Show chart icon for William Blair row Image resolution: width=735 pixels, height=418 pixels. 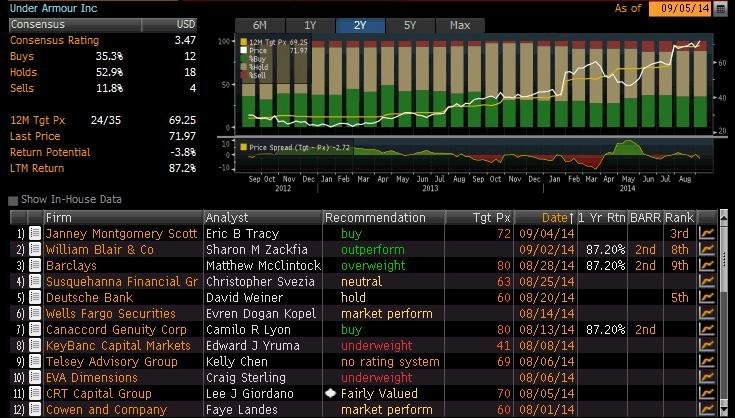click(707, 249)
